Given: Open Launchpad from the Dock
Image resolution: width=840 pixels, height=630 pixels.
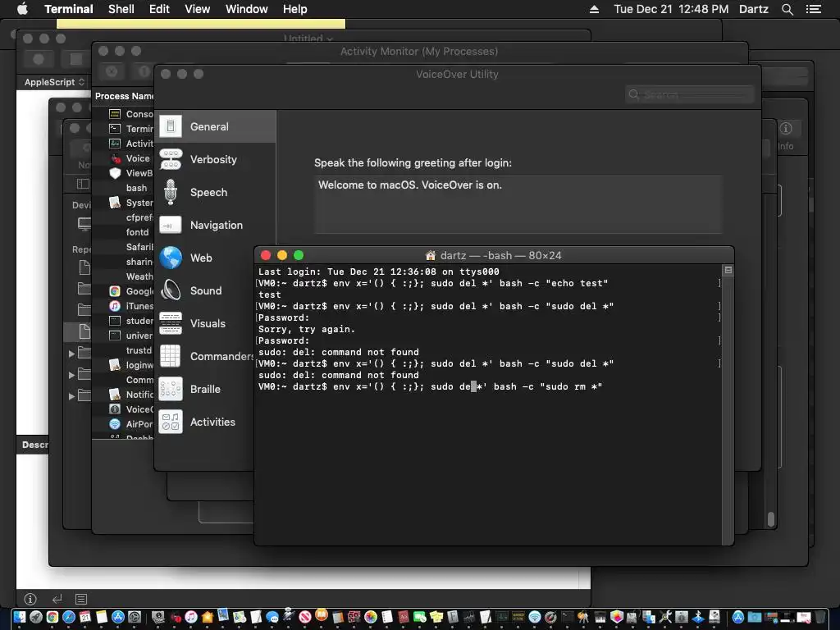Looking at the screenshot, I should [x=36, y=617].
